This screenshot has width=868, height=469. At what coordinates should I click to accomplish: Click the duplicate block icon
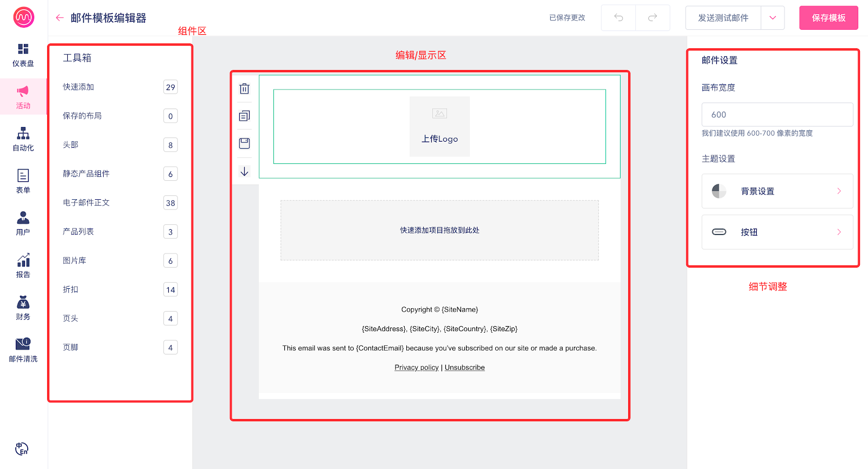point(245,116)
